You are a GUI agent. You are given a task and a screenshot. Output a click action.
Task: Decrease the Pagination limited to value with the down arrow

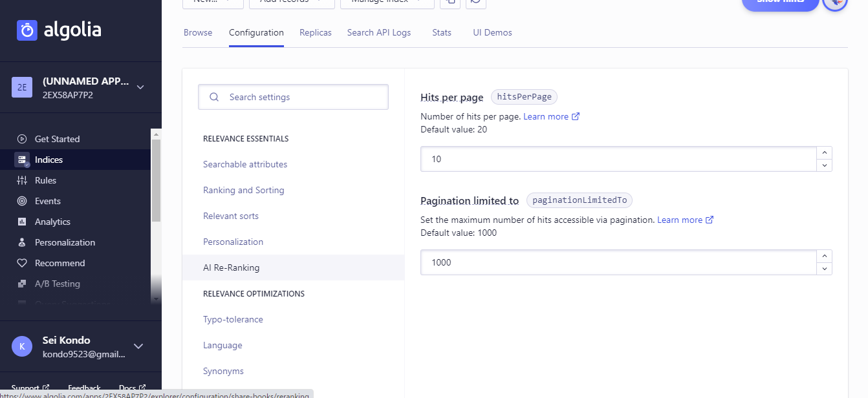click(x=824, y=268)
